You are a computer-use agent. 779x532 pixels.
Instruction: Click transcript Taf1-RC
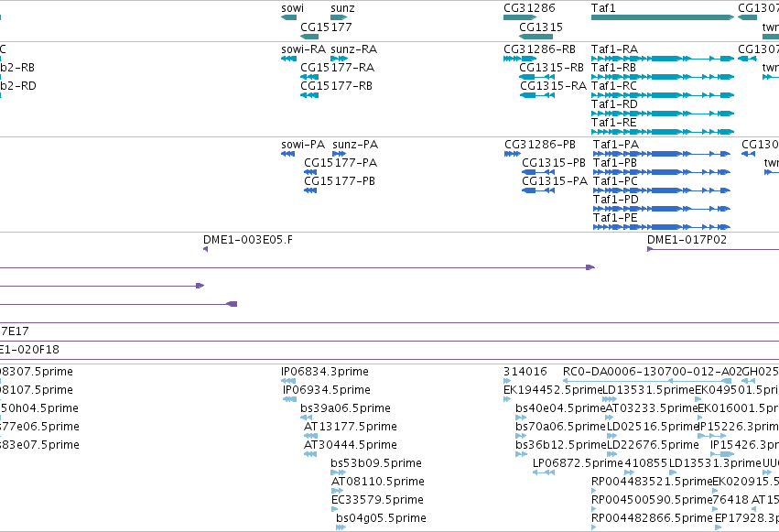[614, 86]
